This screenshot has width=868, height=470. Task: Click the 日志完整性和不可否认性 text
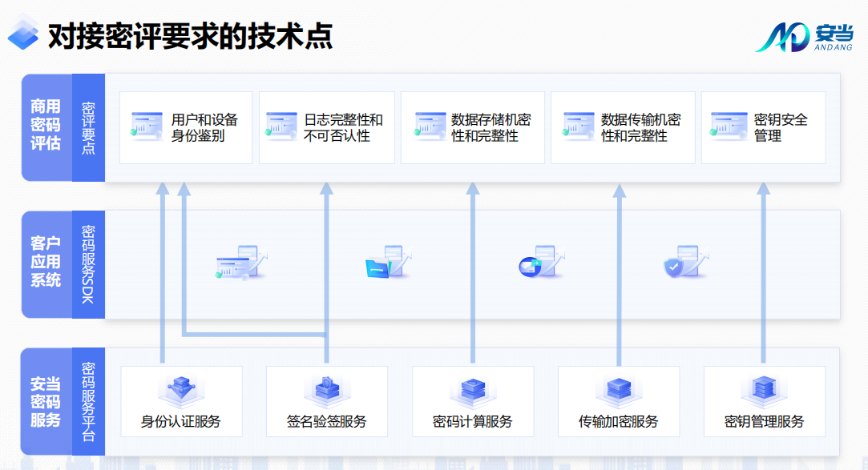(343, 128)
